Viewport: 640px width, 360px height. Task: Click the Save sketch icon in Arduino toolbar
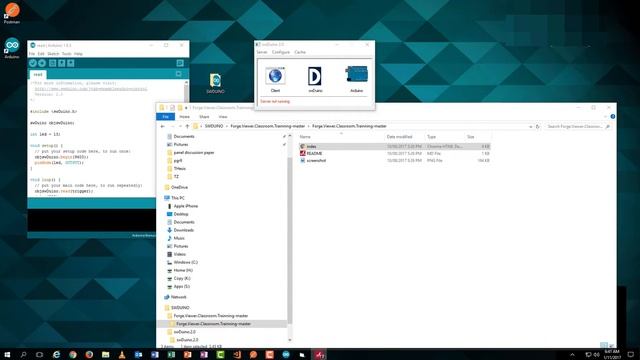[x=71, y=63]
